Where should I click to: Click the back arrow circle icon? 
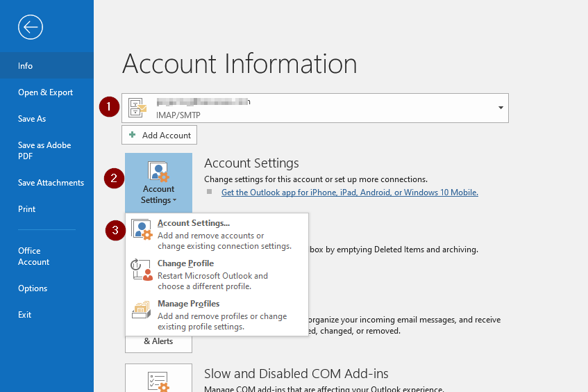tap(31, 27)
